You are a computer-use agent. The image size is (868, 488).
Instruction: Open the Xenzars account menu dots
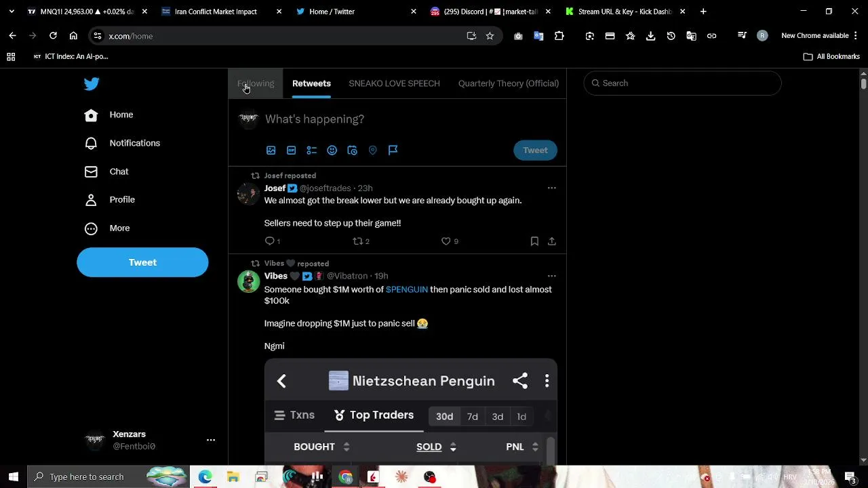tap(211, 441)
